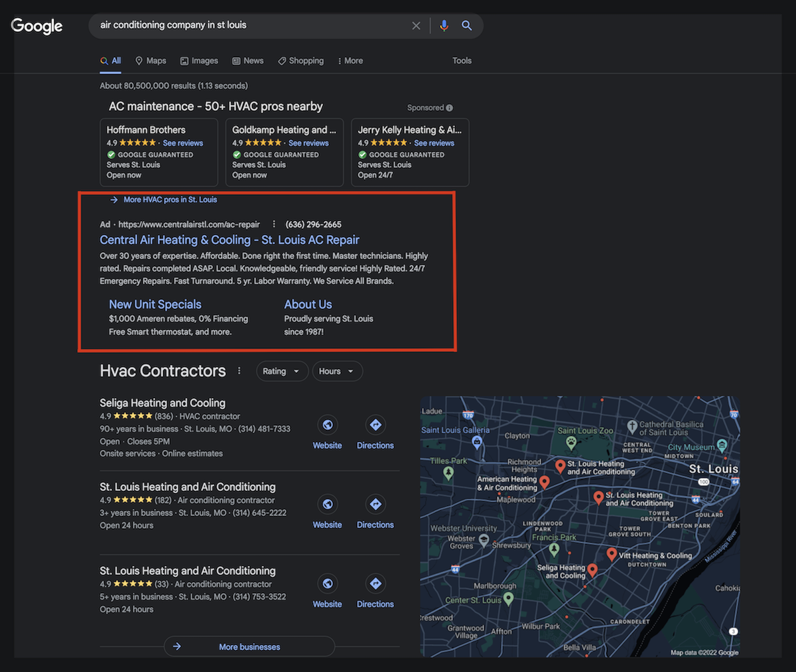Image resolution: width=796 pixels, height=672 pixels.
Task: Click the ad phone number (636) 296-2665
Action: point(313,224)
